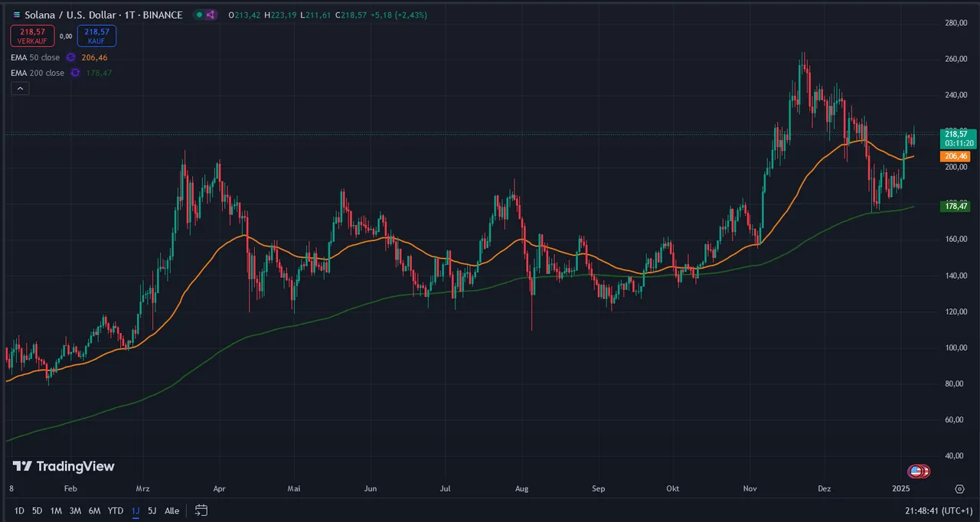980x522 pixels.
Task: Open the Solana / U.S. Dollar symbol title
Action: (x=103, y=15)
